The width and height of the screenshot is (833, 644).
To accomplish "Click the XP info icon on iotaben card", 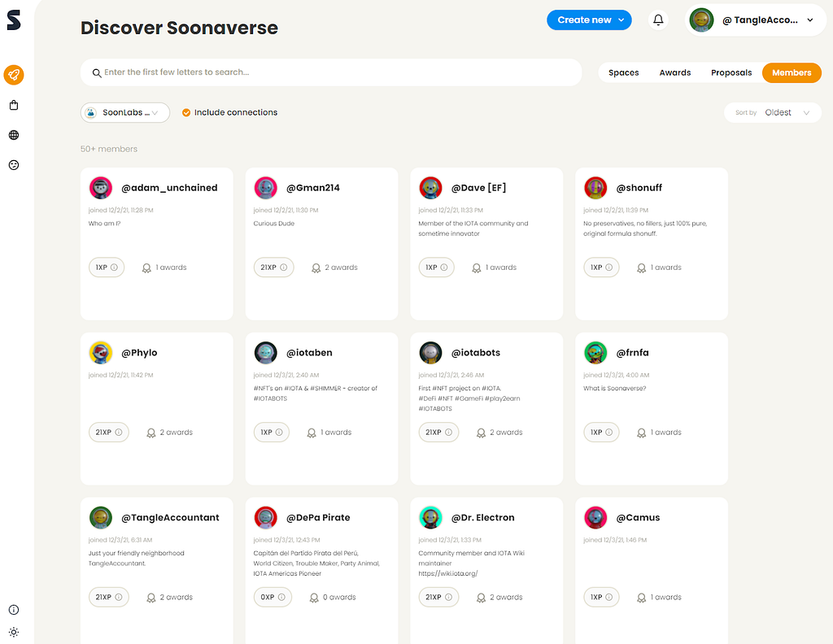I will click(279, 432).
